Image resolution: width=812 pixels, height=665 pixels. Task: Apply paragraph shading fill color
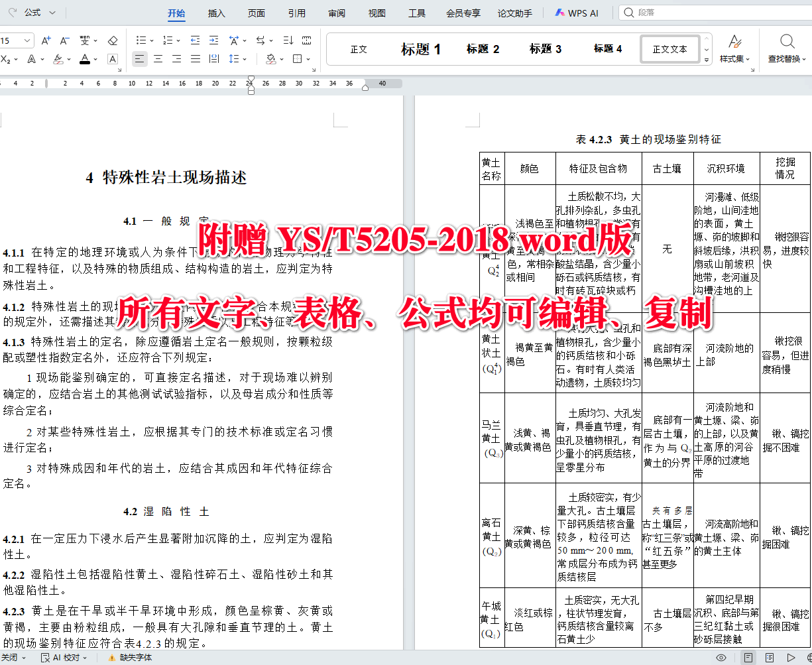pyautogui.click(x=270, y=59)
